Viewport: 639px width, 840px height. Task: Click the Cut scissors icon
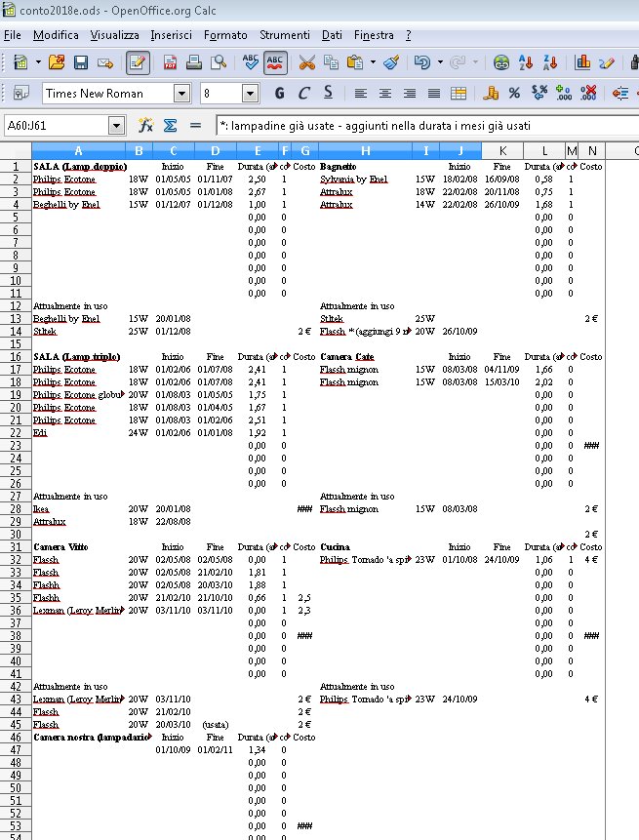[x=306, y=62]
